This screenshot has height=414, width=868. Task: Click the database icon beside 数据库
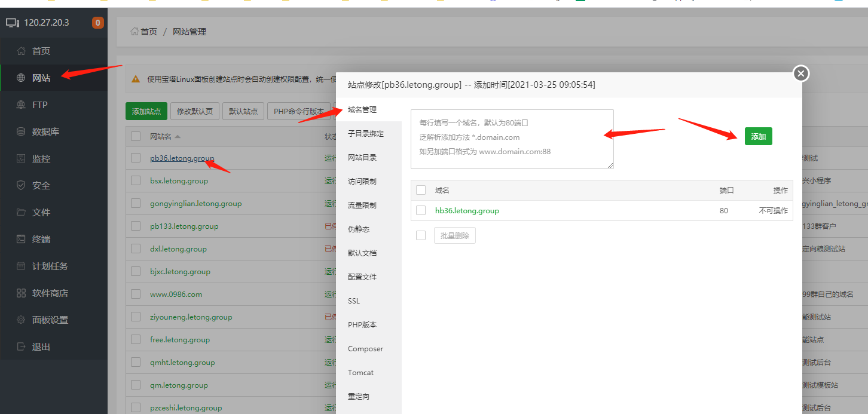tap(21, 131)
